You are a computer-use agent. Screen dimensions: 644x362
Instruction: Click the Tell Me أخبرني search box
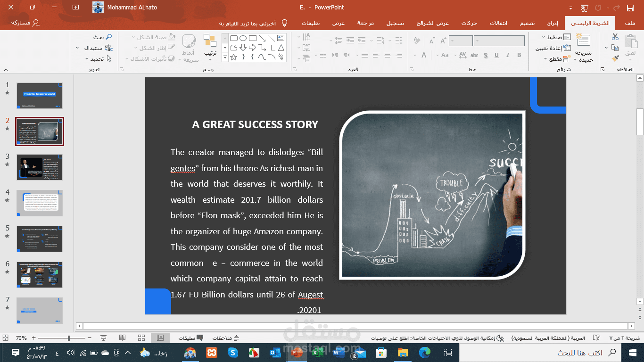point(254,23)
